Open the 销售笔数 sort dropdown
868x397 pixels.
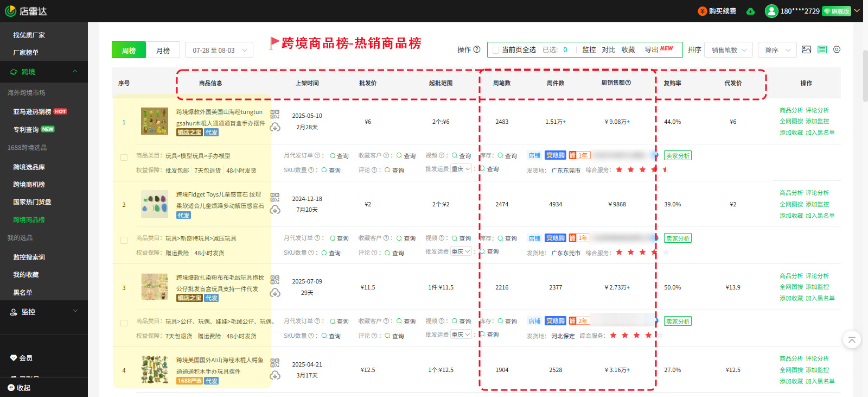729,50
